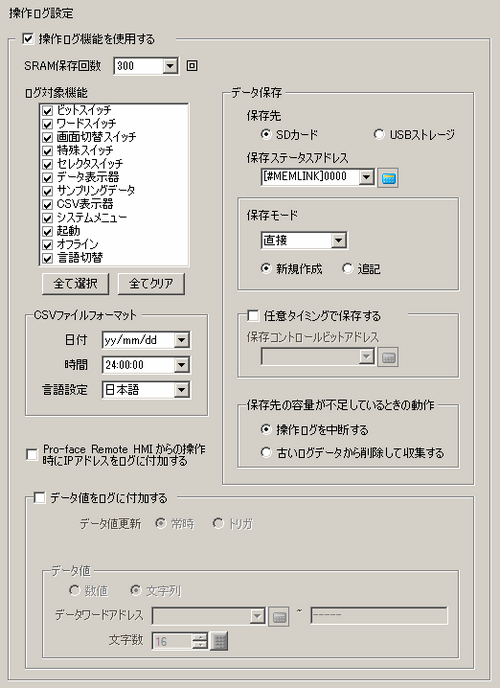500x688 pixels.
Task: Expand the 日付 format dropdown
Action: click(182, 340)
